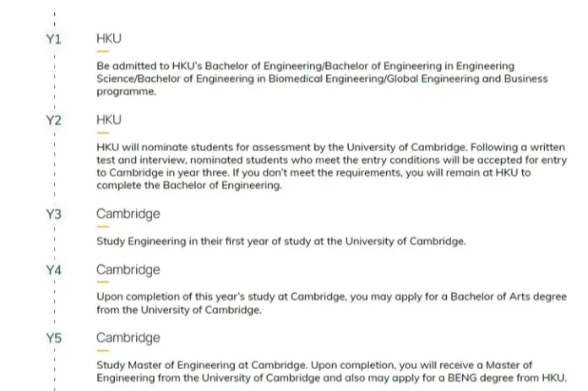Screen dimensions: 588x391
Task: Click the paragraph starting 'Upon completion of this year's'
Action: click(x=331, y=303)
